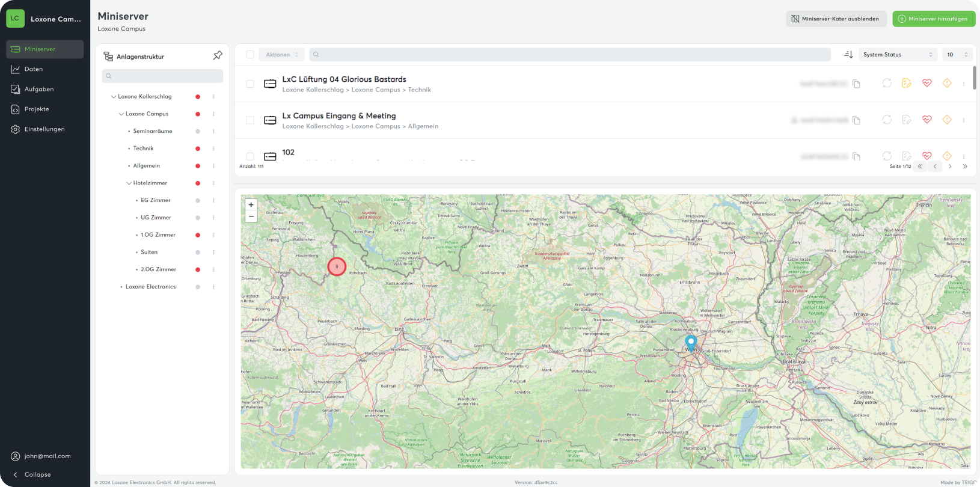Click the Miniserver hinzufügen button
The width and height of the screenshot is (980, 487).
[933, 19]
